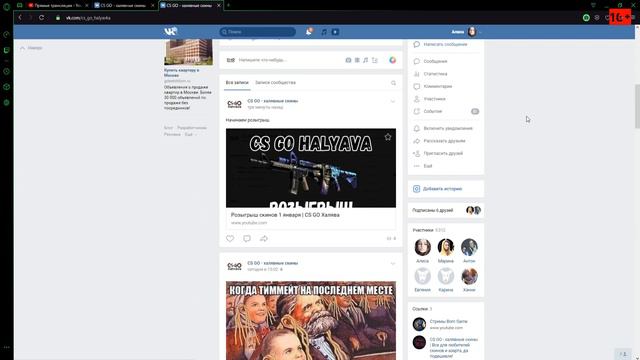Image resolution: width=640 pixels, height=360 pixels.
Task: Open the top sidebar circle icon in browser
Action: pos(7,7)
